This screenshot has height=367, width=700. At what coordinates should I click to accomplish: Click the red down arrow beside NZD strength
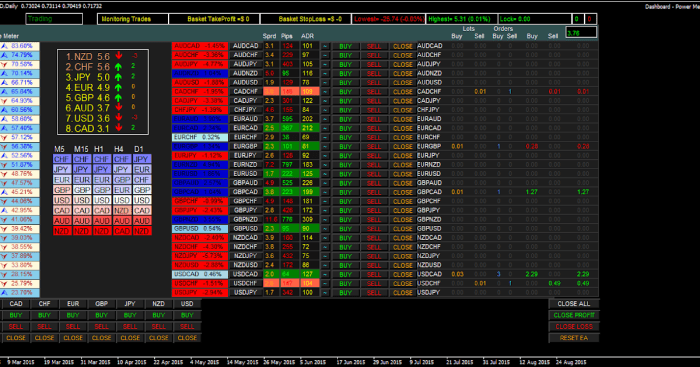[119, 56]
